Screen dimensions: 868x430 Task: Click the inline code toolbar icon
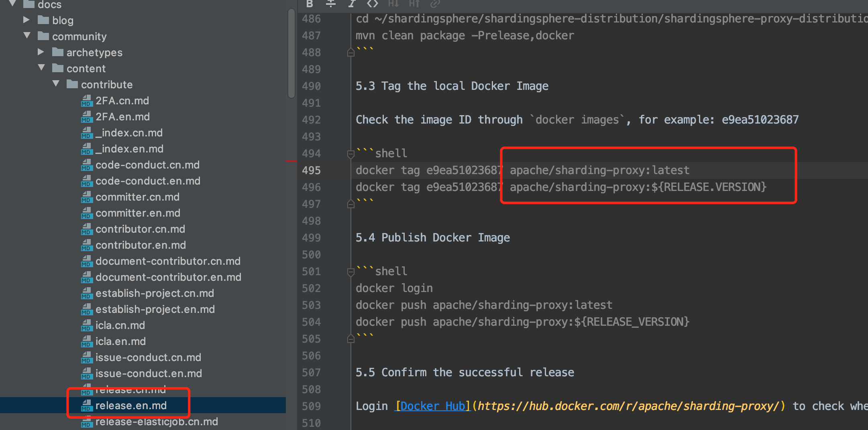click(373, 4)
